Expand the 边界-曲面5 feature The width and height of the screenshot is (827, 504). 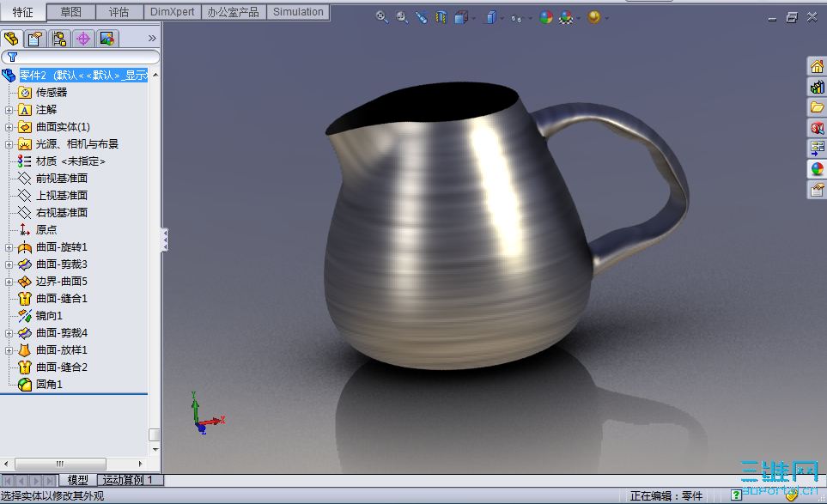pyautogui.click(x=9, y=282)
